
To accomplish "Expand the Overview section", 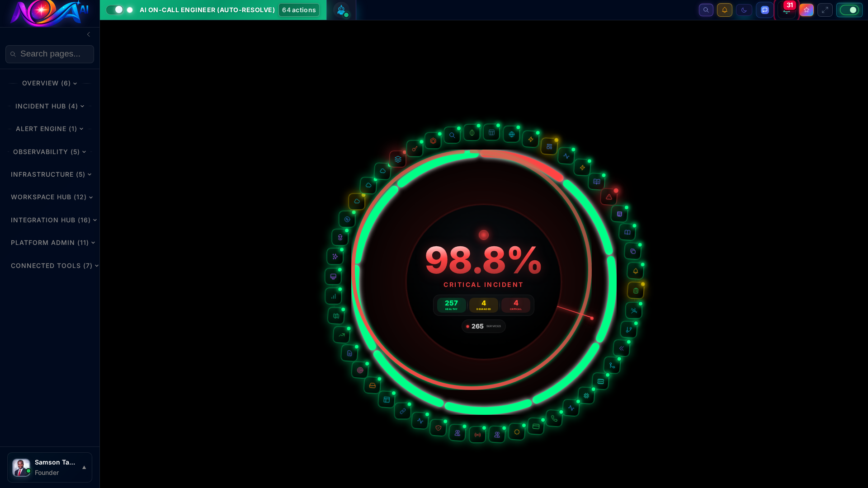I will [49, 83].
